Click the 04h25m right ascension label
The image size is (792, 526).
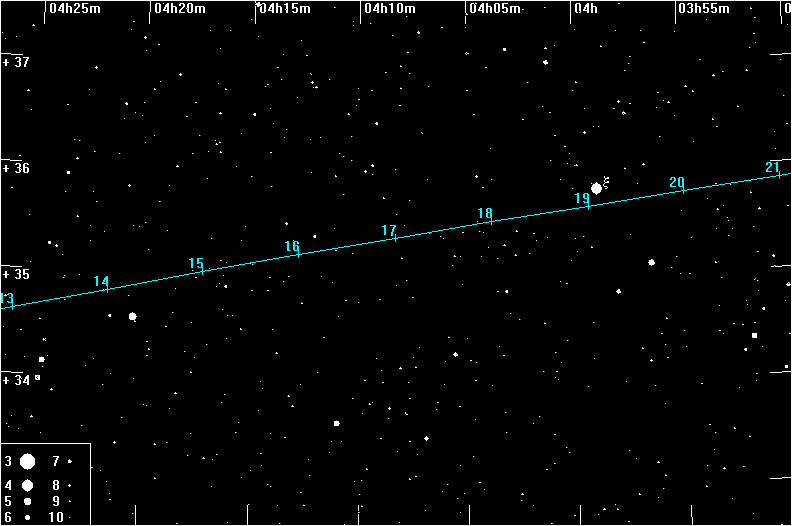(74, 9)
